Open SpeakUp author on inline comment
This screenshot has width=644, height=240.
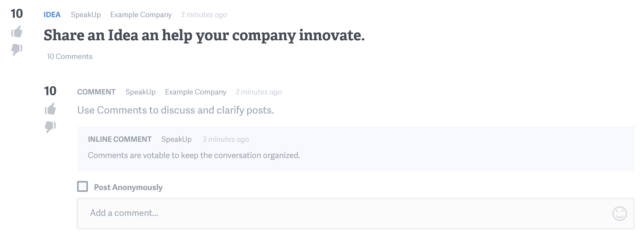(x=176, y=139)
